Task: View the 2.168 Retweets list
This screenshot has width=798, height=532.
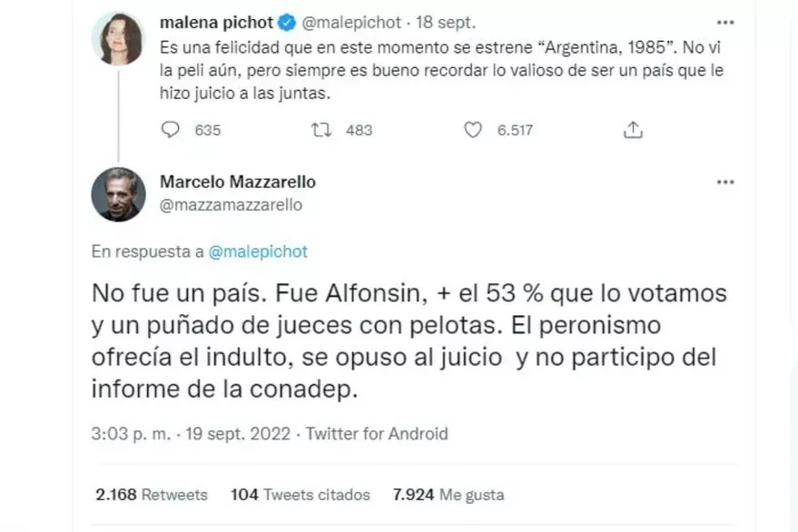Action: click(x=152, y=495)
